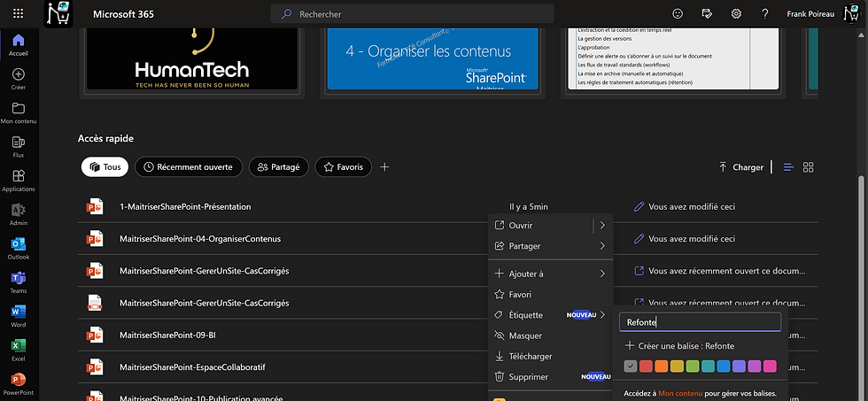Viewport: 868px width, 401px height.
Task: Click Créer une balise : Refonte
Action: (x=679, y=346)
